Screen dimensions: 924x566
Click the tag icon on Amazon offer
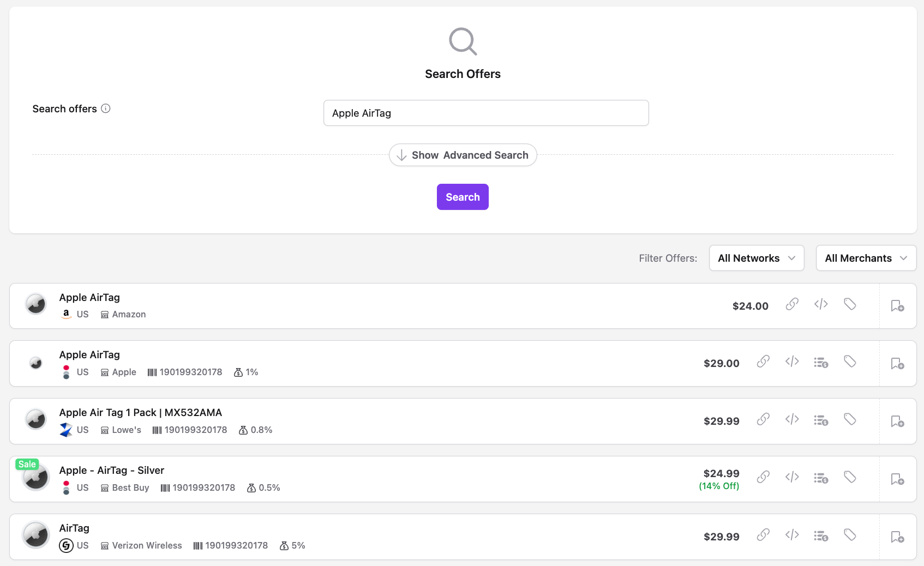850,304
